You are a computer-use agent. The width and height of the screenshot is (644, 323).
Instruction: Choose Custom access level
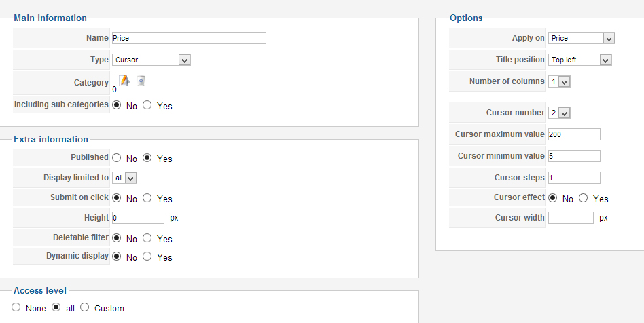tap(85, 307)
